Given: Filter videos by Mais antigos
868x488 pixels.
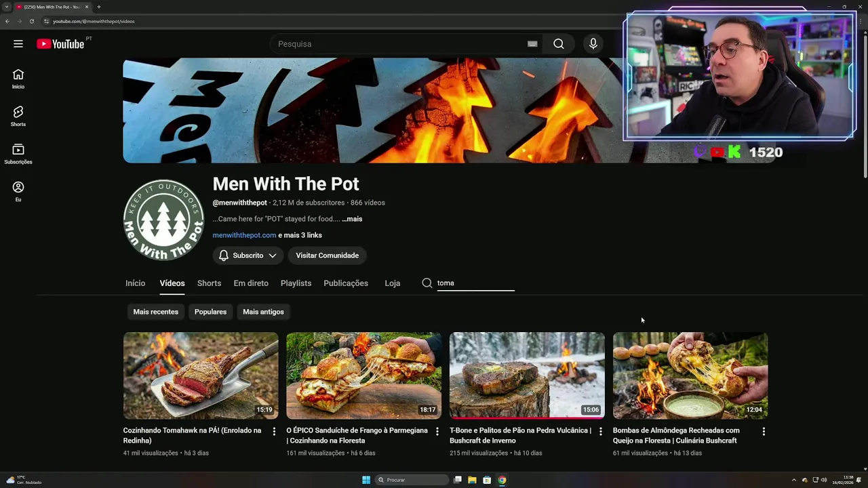Looking at the screenshot, I should (263, 312).
